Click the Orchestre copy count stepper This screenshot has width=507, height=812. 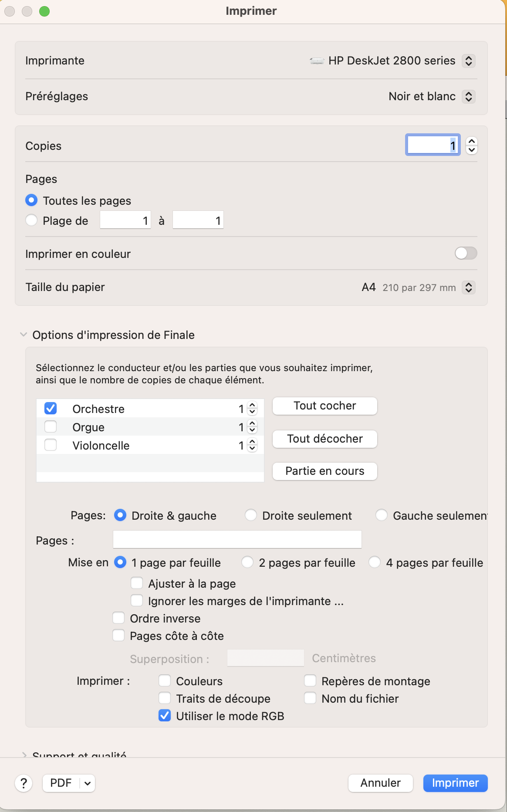pyautogui.click(x=252, y=409)
